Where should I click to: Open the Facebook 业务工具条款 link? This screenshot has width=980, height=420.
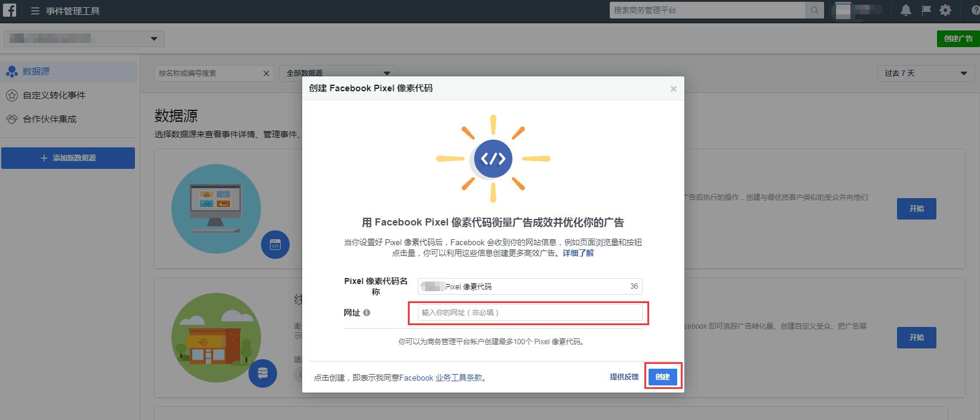(x=440, y=378)
